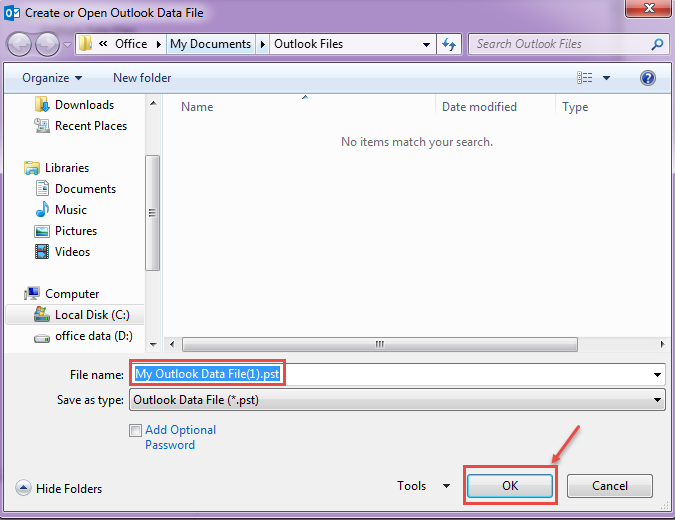675x520 pixels.
Task: Click the File name text field
Action: click(390, 374)
